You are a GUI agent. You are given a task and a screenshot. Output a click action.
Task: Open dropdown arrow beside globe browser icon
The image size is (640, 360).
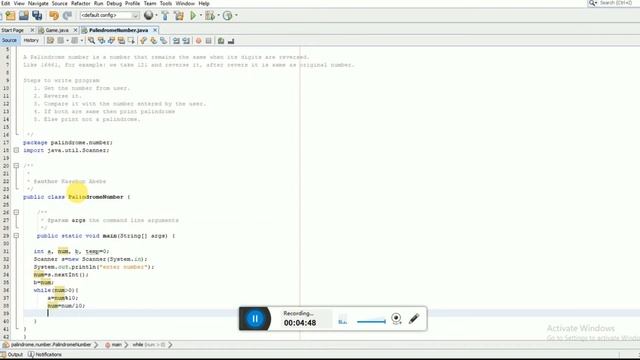[x=157, y=16]
